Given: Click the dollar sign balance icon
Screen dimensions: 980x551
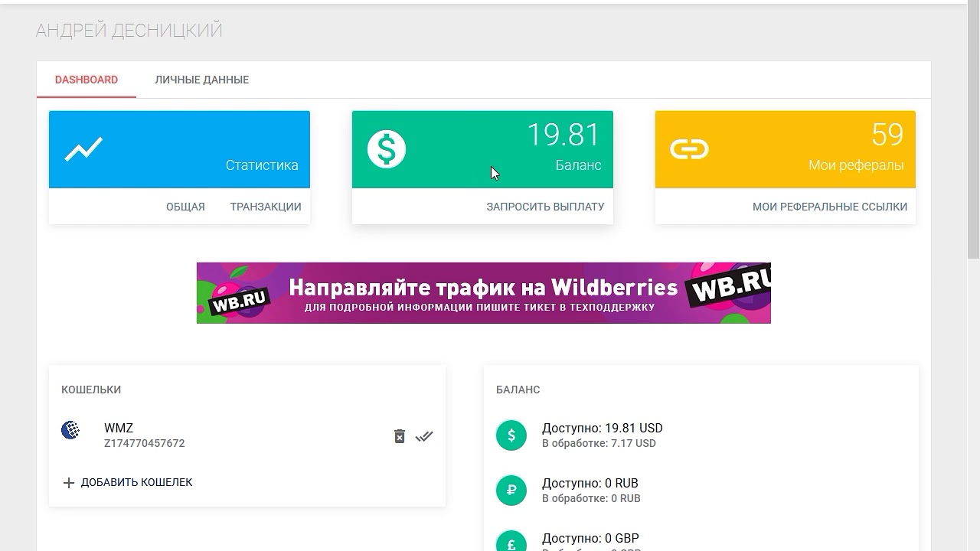Looking at the screenshot, I should pyautogui.click(x=386, y=149).
